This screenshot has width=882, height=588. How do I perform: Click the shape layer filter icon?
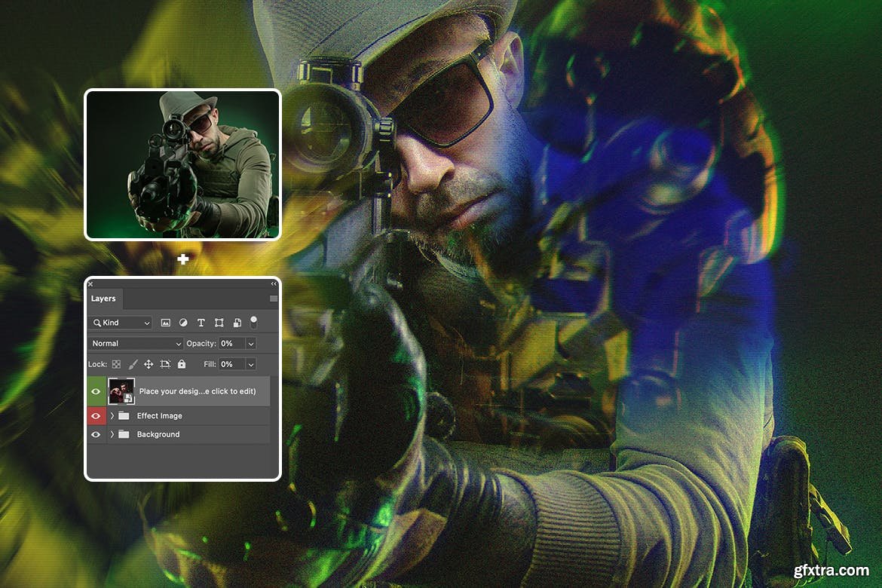(x=219, y=323)
